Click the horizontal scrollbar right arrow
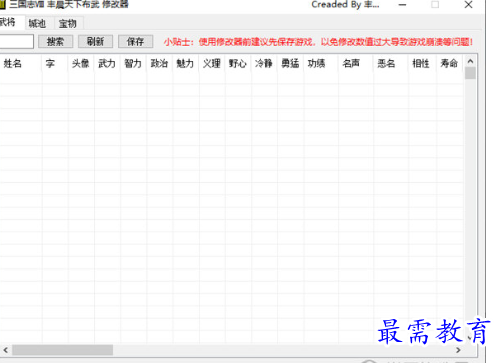Screen dimensions: 499x363 tap(458, 350)
